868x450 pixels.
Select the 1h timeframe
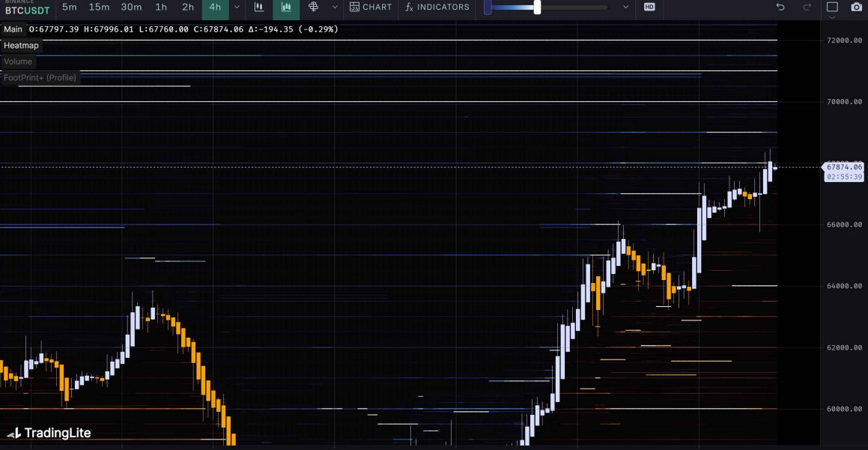[x=161, y=7]
